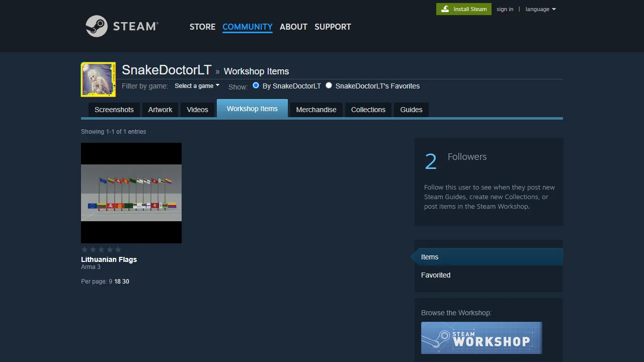Expand the language menu
Image resolution: width=644 pixels, height=362 pixels.
click(540, 9)
